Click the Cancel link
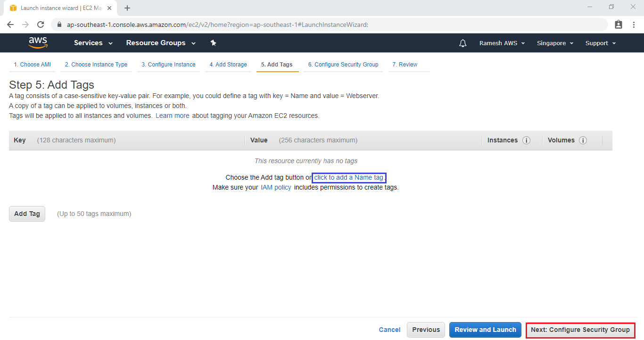 tap(389, 330)
